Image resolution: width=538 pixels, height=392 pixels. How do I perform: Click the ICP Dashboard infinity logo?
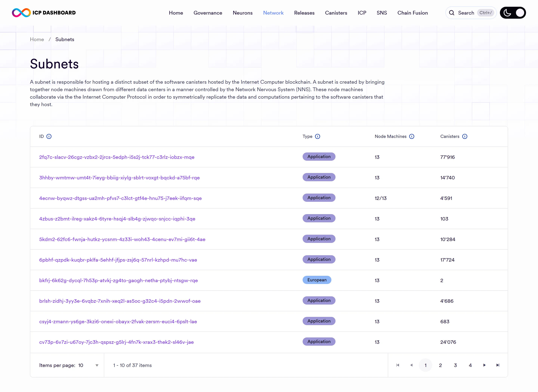point(21,13)
